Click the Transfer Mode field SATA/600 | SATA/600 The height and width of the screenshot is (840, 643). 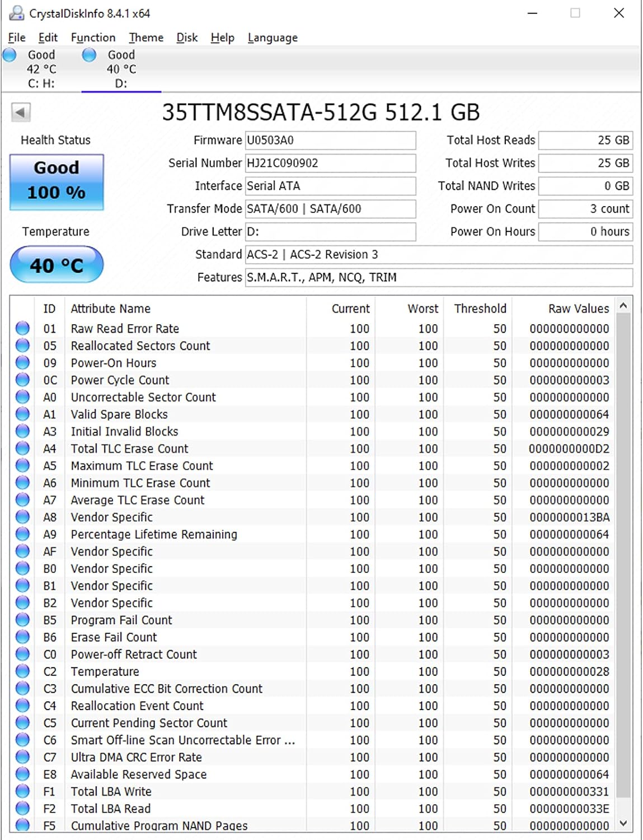coord(330,209)
